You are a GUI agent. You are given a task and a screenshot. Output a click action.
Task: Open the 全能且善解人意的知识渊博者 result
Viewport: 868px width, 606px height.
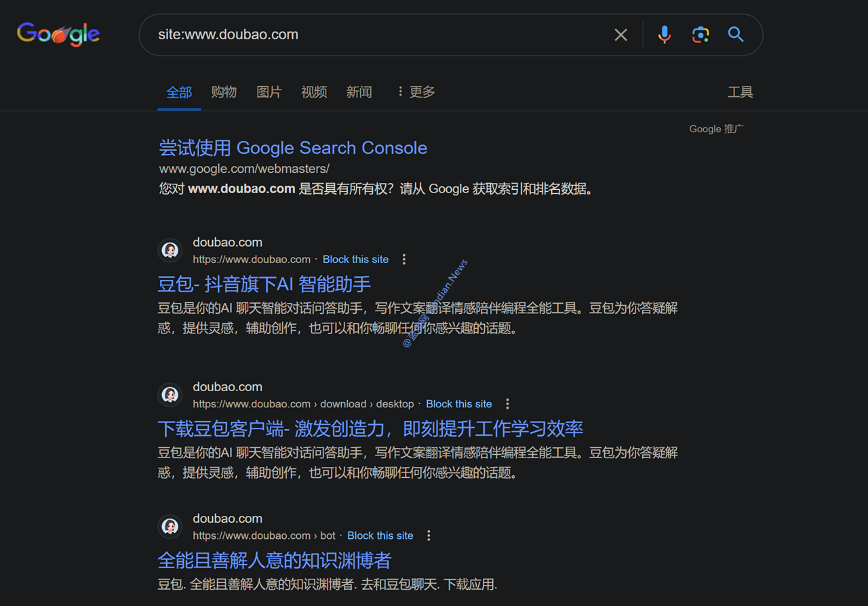click(x=275, y=560)
